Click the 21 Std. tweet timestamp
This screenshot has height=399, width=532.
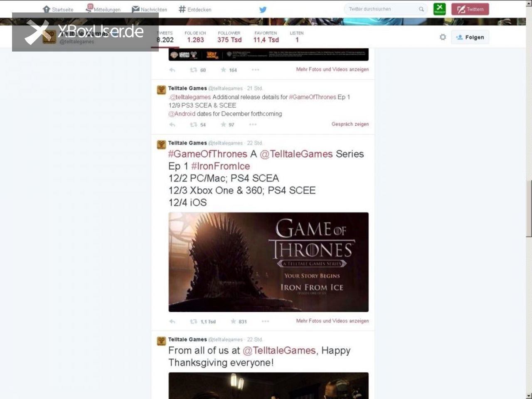254,88
